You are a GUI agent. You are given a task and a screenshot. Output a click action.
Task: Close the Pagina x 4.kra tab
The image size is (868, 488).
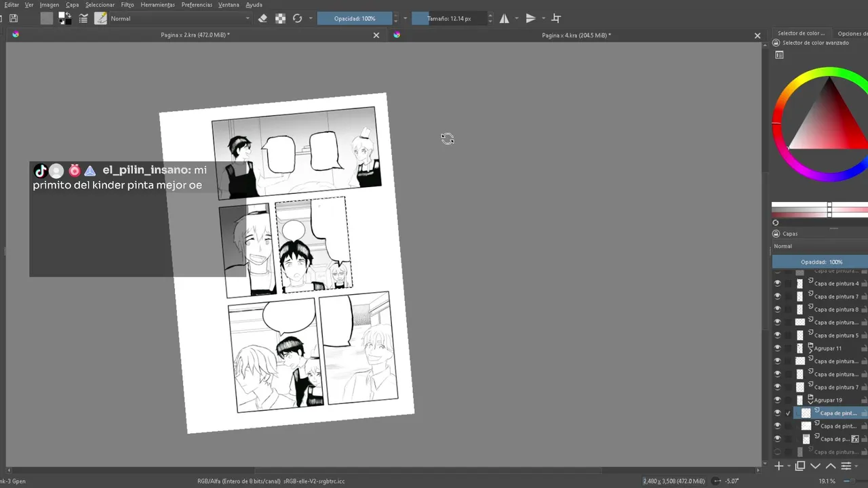pos(757,35)
